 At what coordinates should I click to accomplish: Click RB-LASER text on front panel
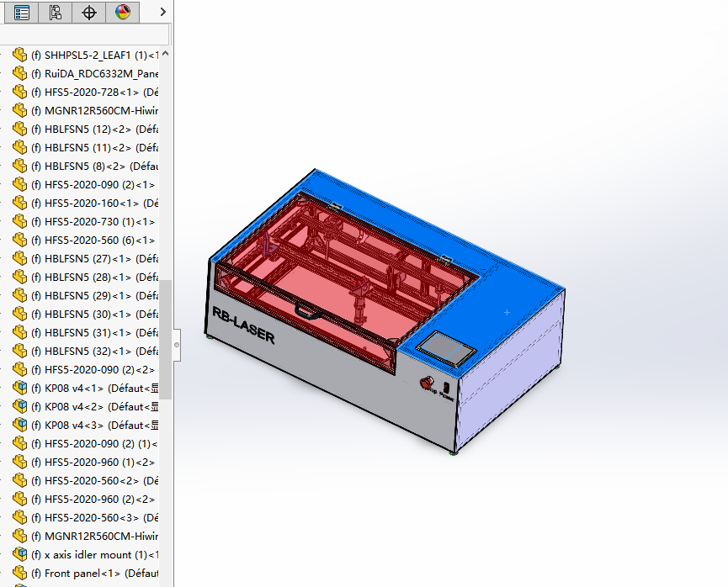[x=243, y=325]
